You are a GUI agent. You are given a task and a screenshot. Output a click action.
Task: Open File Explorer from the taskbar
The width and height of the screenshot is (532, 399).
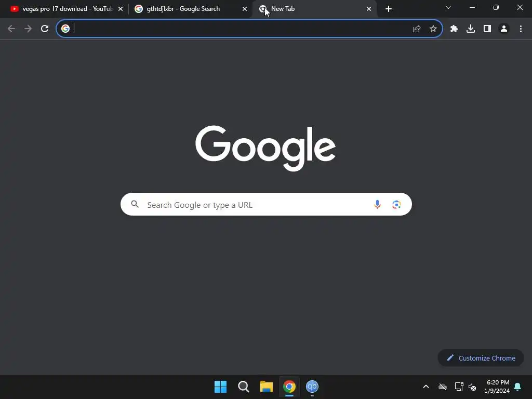pos(267,387)
